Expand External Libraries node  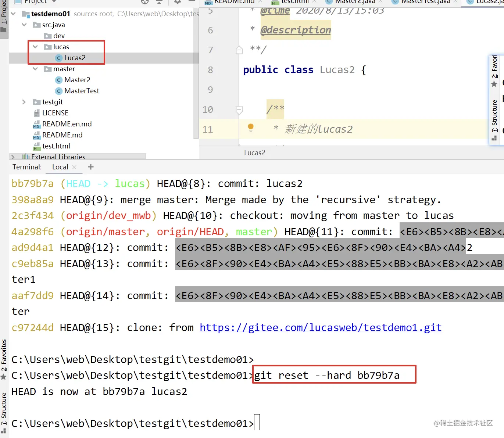point(13,157)
